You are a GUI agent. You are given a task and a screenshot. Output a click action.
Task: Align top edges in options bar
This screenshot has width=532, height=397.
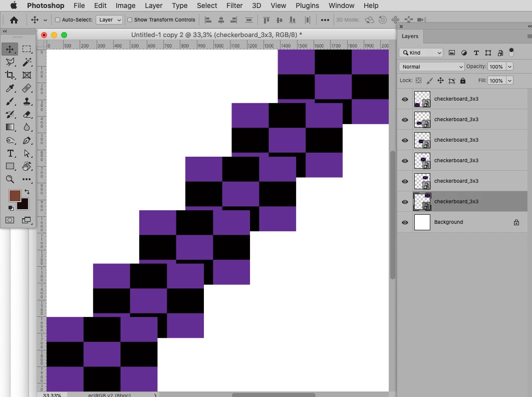[267, 20]
